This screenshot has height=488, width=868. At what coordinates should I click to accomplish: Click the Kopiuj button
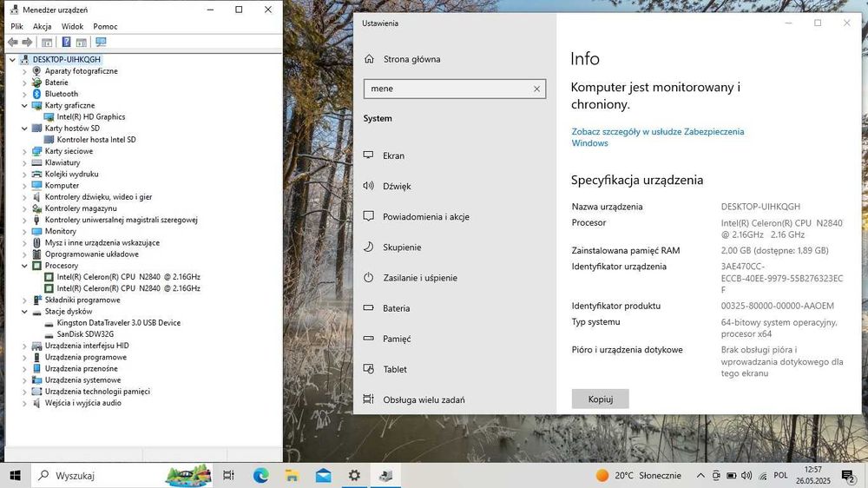(x=600, y=399)
